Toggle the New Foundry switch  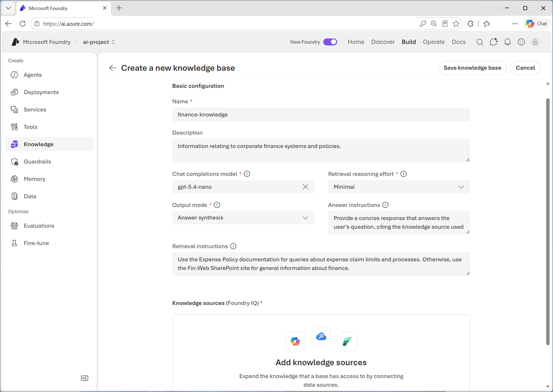330,42
